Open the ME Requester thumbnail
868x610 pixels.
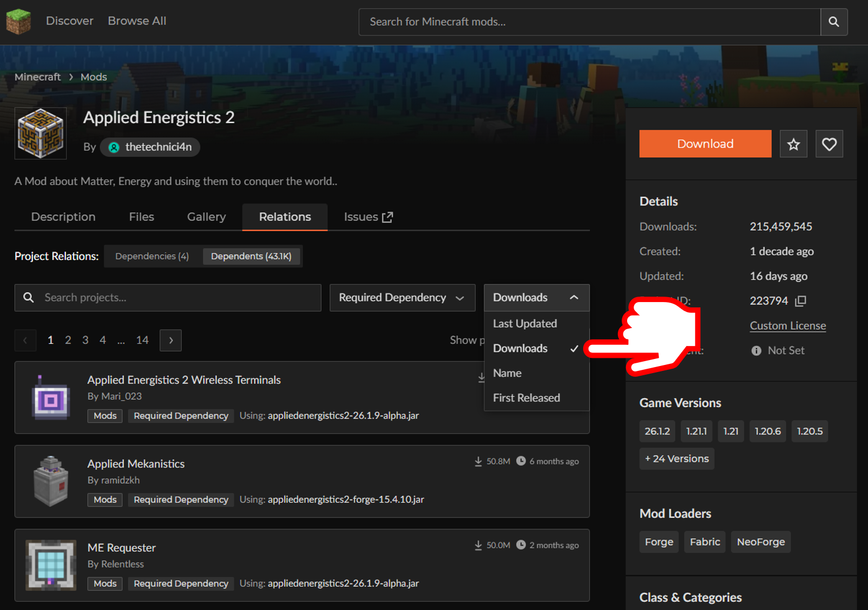tap(51, 565)
